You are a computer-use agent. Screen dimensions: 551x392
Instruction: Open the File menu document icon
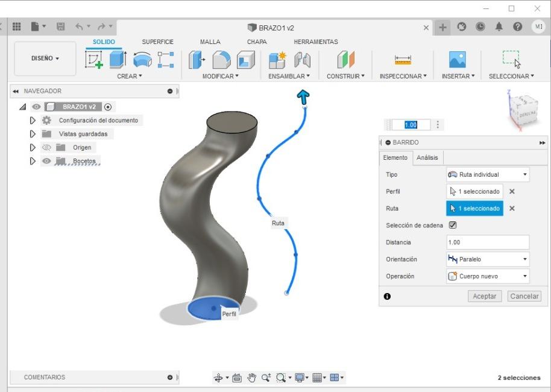click(35, 27)
